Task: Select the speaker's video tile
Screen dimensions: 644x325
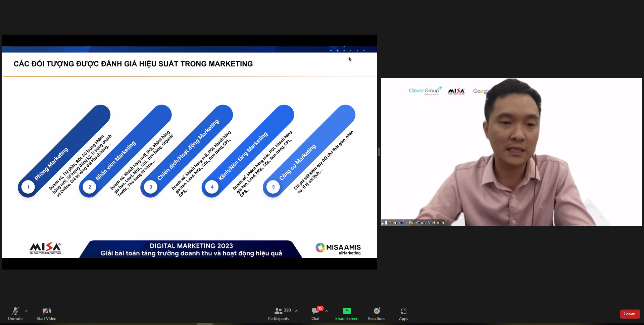Action: click(x=511, y=152)
